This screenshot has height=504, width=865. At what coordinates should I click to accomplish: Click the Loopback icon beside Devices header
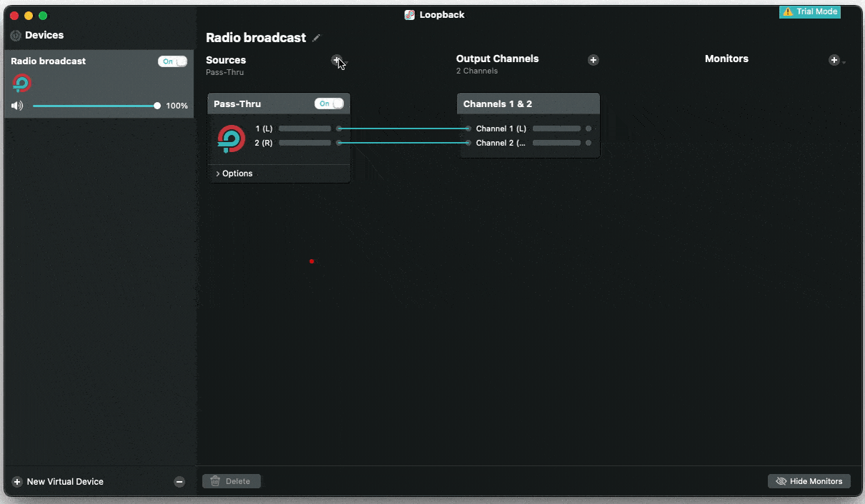pyautogui.click(x=15, y=35)
